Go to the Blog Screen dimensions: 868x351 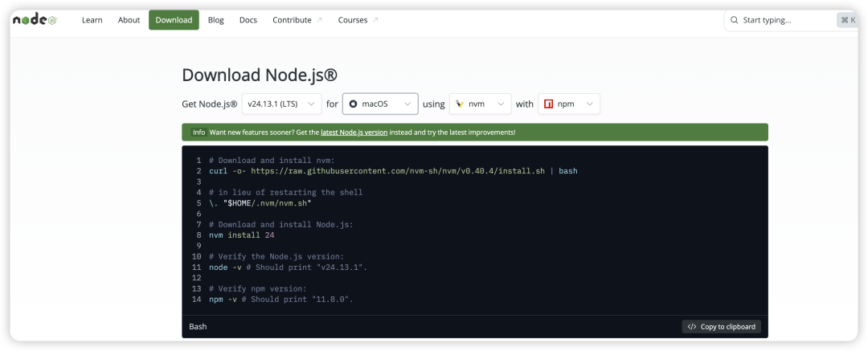click(216, 20)
